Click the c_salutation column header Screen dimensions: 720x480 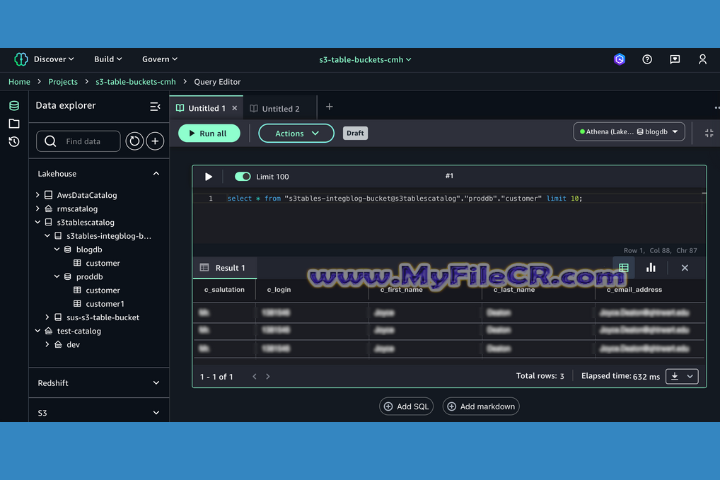[224, 289]
